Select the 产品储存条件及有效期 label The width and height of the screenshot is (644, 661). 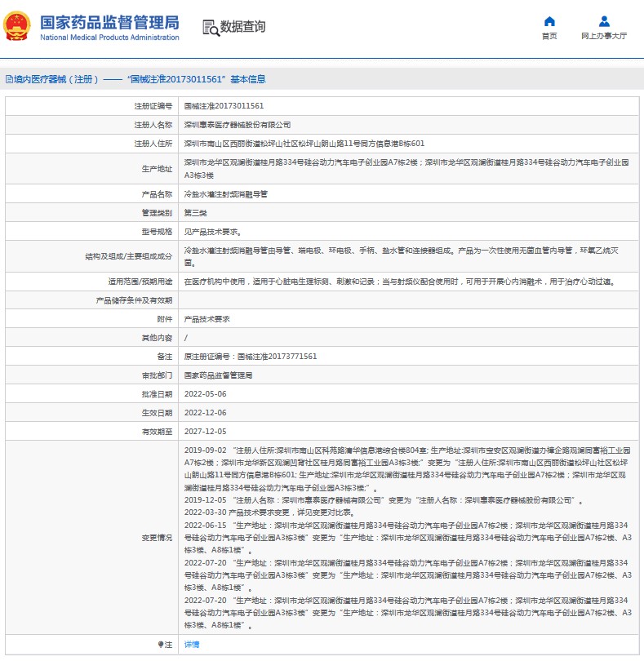(134, 300)
